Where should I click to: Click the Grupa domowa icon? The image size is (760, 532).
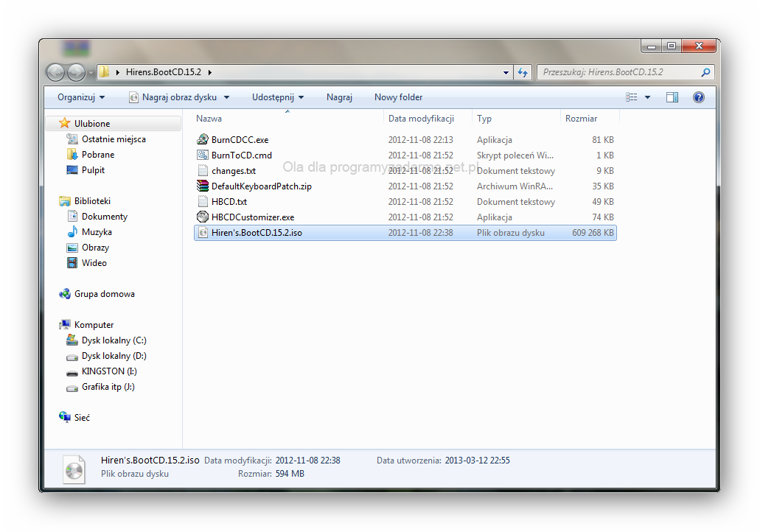click(64, 293)
